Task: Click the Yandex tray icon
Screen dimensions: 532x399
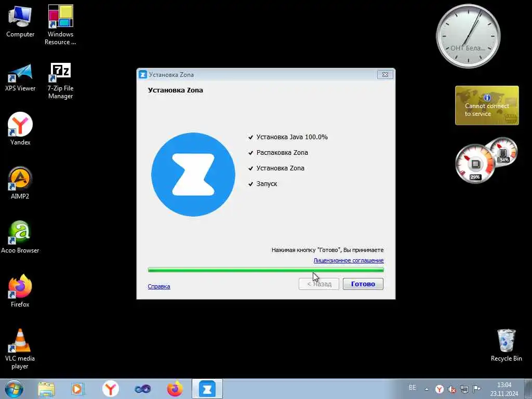Action: 440,389
